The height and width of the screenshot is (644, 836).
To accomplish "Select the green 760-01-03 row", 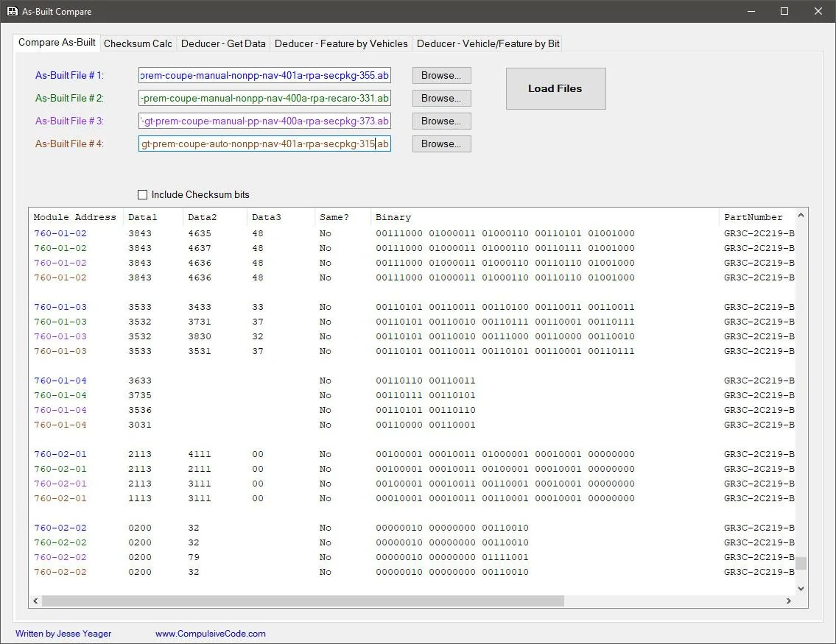I will click(x=413, y=322).
